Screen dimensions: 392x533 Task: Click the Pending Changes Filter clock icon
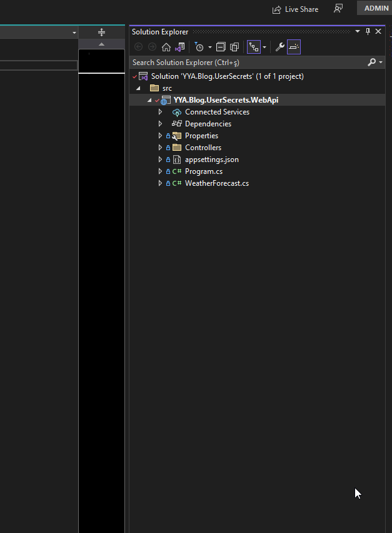199,47
